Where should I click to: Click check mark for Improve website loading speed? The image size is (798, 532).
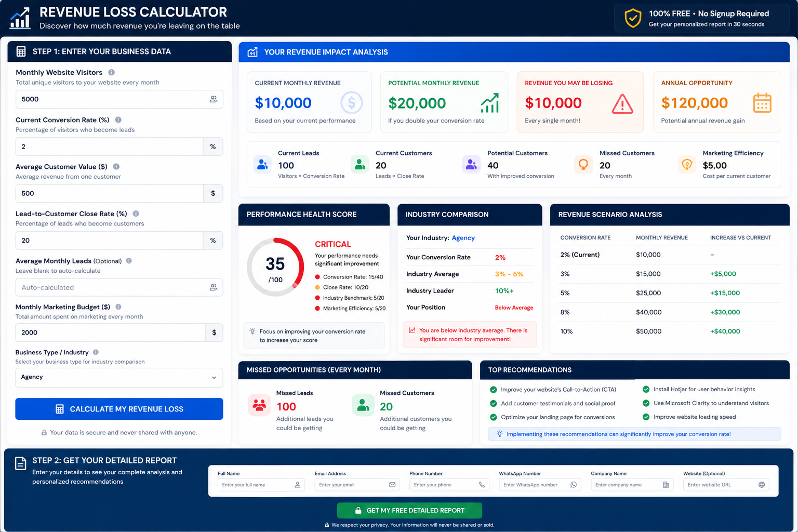tap(646, 417)
